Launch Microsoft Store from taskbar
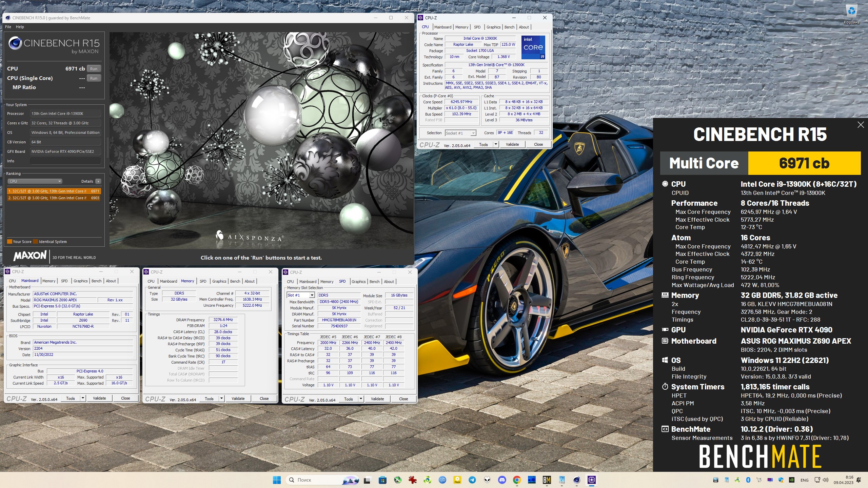Viewport: 868px width, 488px height. (x=382, y=480)
